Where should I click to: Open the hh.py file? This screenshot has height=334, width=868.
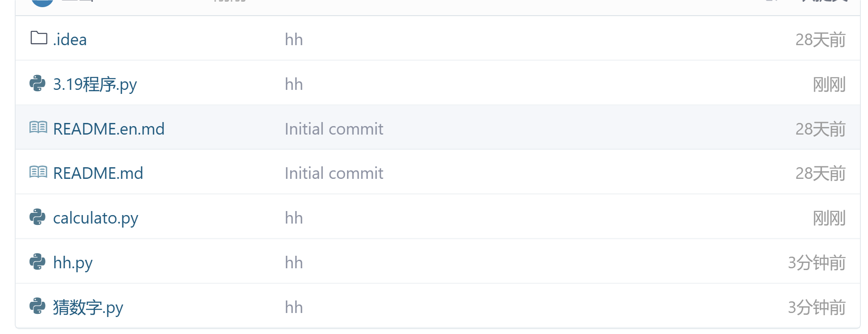[73, 263]
